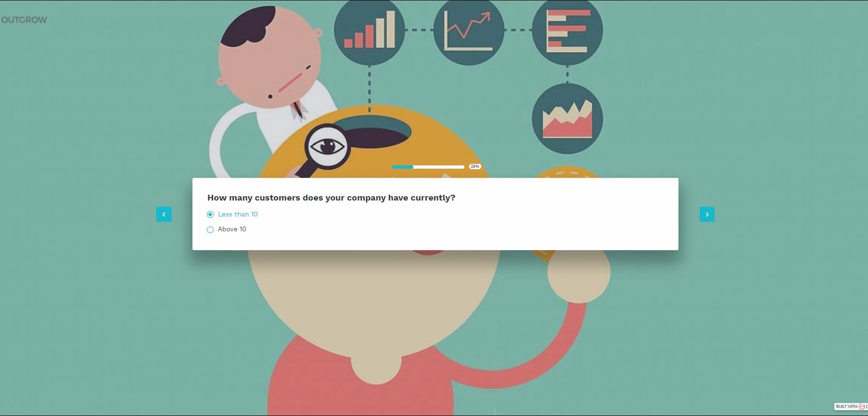This screenshot has width=868, height=416.
Task: Click the line graph circle icon
Action: coord(469,30)
